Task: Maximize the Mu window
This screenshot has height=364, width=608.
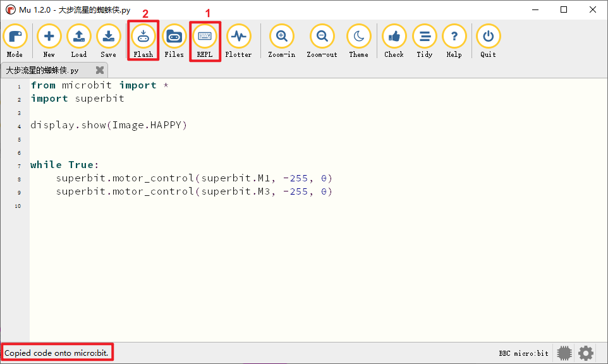Action: coord(564,9)
